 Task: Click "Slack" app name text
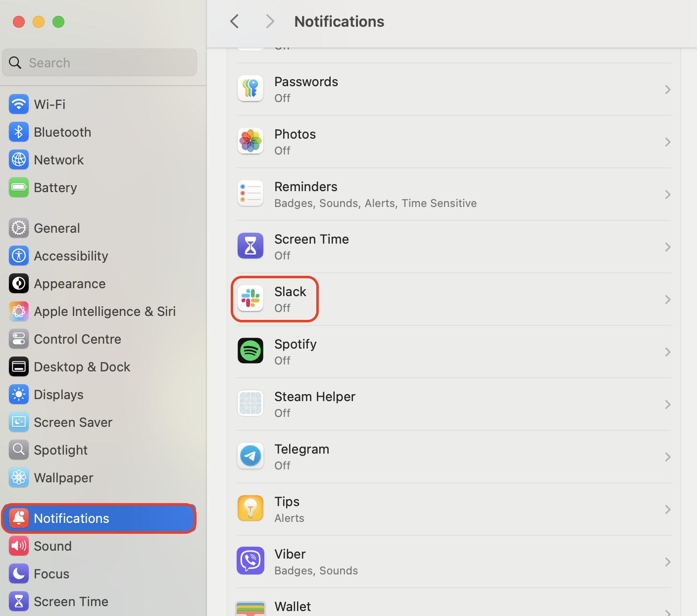pyautogui.click(x=291, y=292)
